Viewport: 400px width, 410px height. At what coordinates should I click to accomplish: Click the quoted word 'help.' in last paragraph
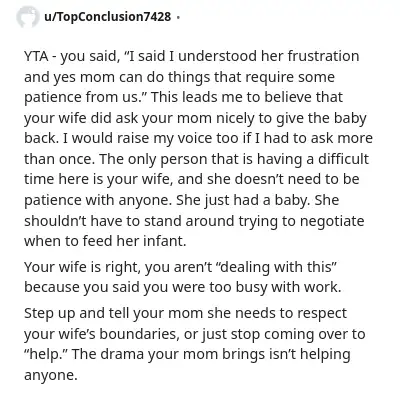(46, 354)
